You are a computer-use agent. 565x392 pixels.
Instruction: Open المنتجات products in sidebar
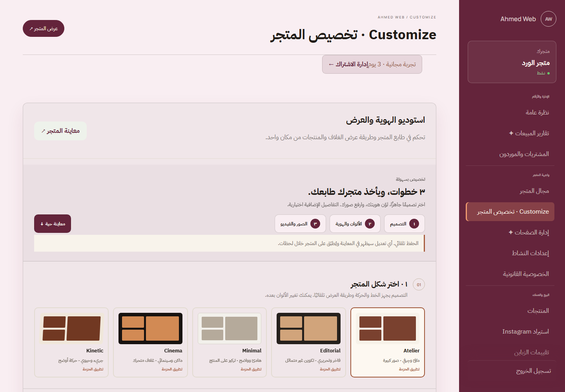[x=510, y=311]
